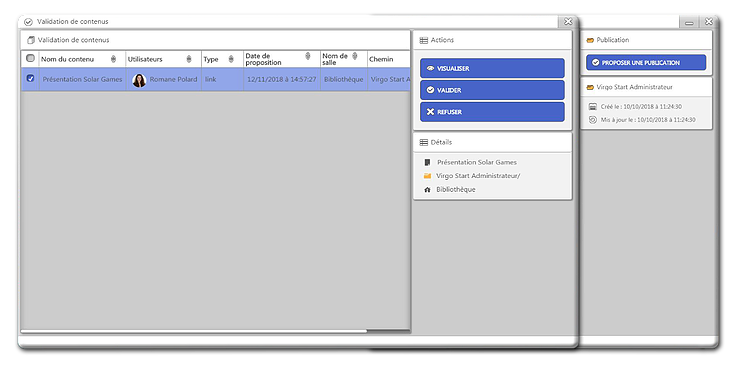Sort by Nom de salle column arrow

point(355,57)
